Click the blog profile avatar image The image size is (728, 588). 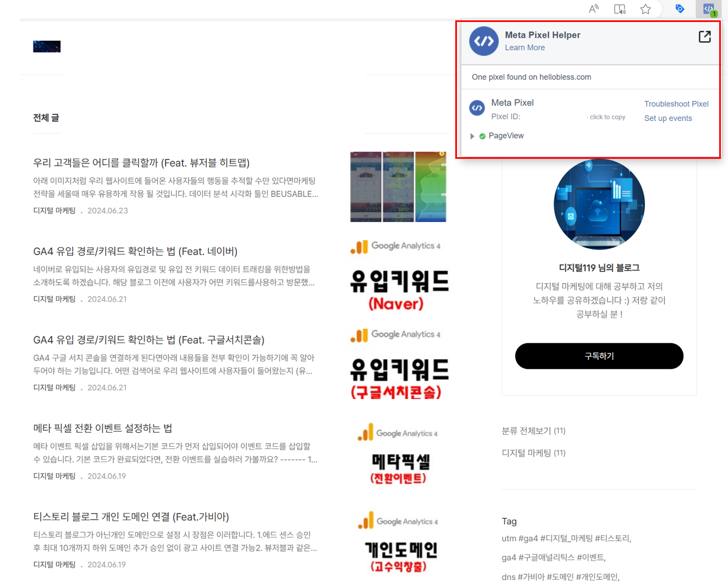(x=599, y=204)
